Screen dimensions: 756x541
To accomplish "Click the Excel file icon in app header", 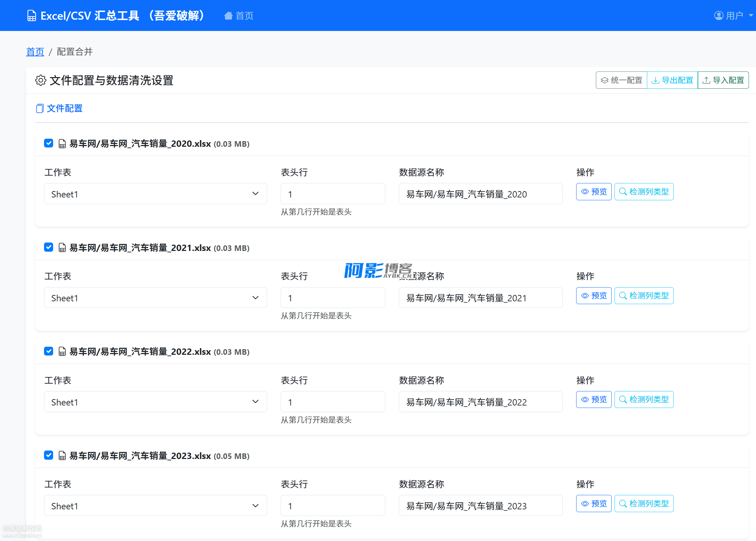I will point(32,16).
